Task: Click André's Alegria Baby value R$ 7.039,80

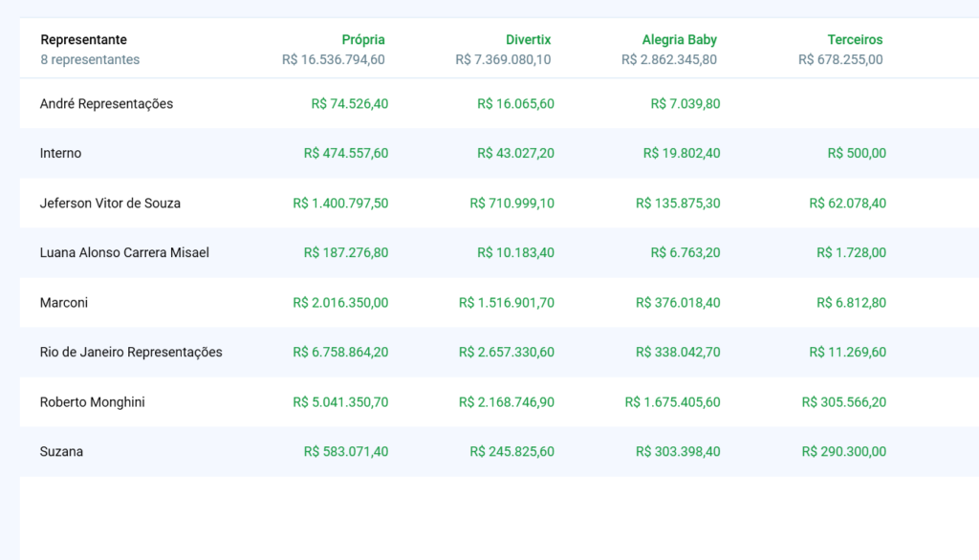Action: point(685,103)
